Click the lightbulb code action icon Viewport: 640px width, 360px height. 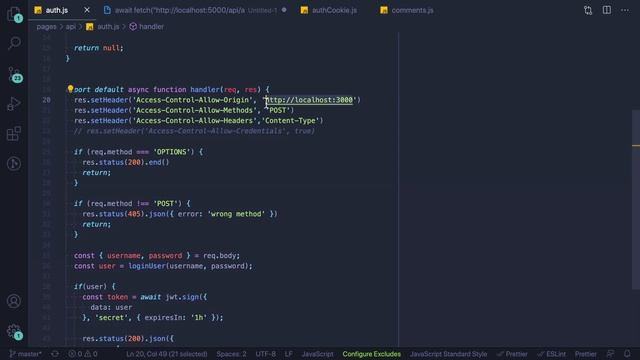[70, 89]
